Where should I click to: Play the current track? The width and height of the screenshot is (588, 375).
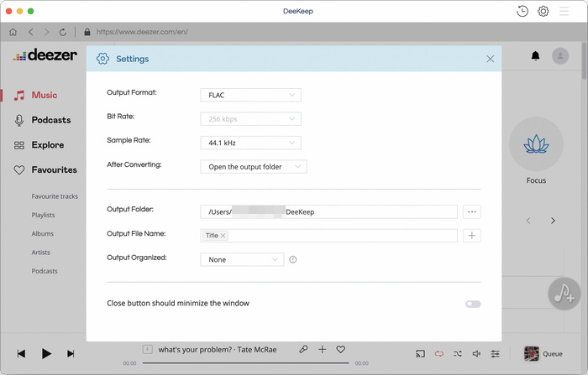coord(46,354)
